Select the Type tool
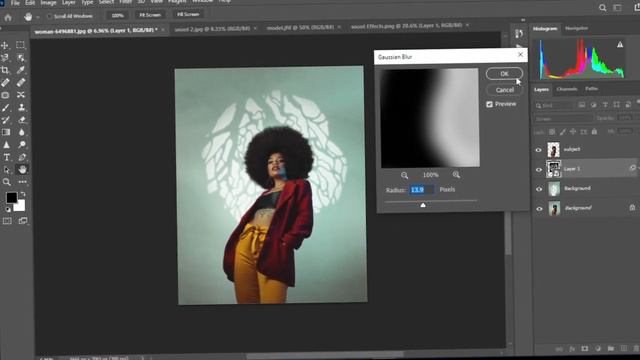This screenshot has height=360, width=640. 7,158
